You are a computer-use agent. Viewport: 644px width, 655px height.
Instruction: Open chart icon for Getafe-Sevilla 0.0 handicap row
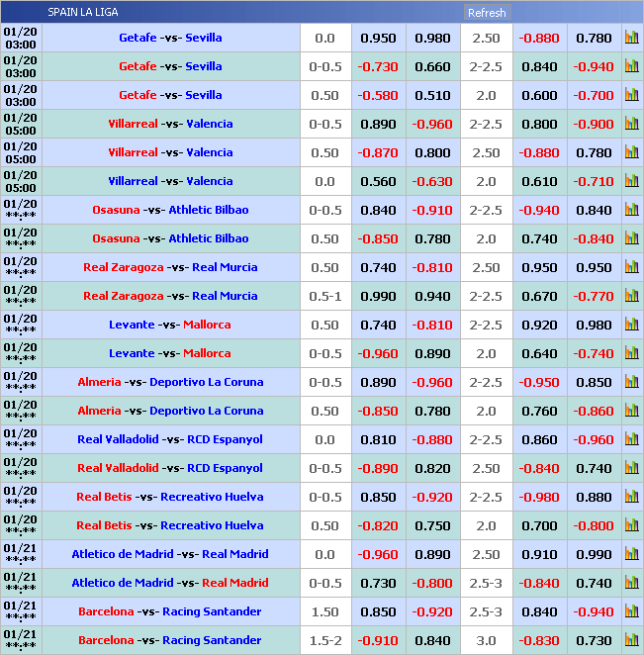pyautogui.click(x=631, y=39)
